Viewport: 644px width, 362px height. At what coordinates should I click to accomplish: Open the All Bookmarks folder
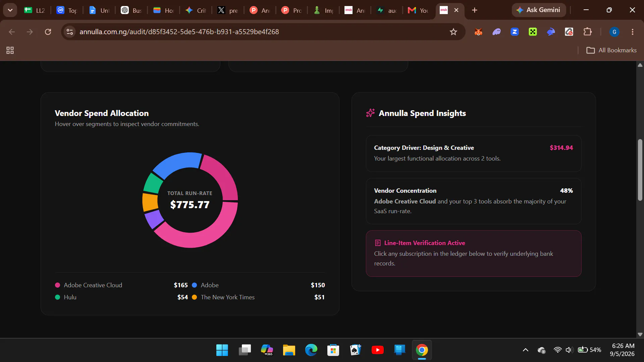(611, 50)
